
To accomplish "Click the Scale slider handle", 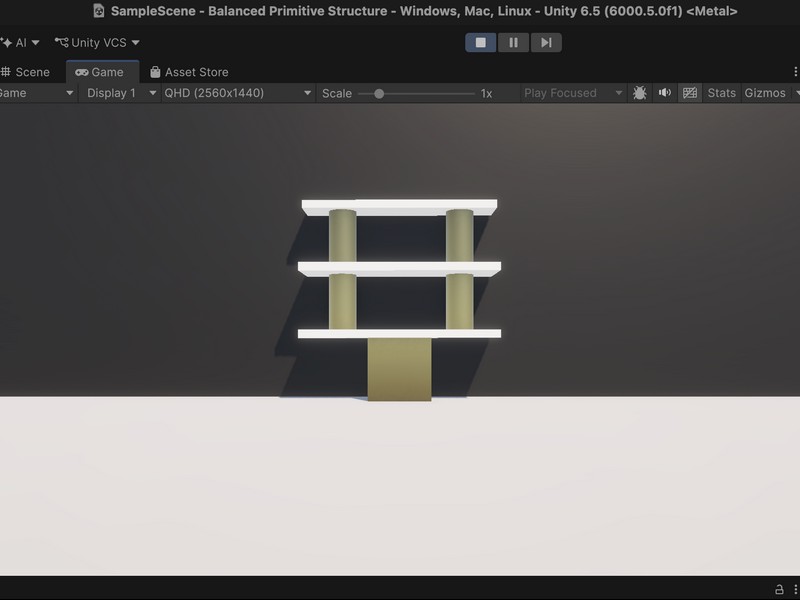I will coord(379,94).
